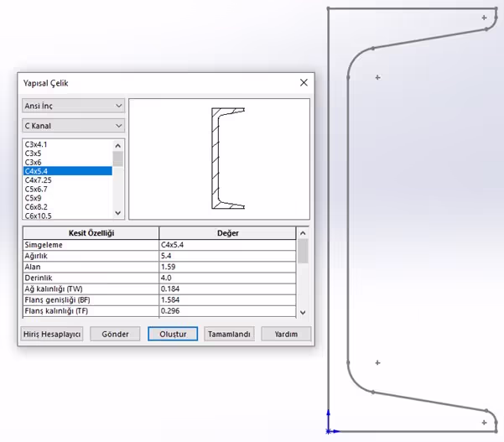The width and height of the screenshot is (504, 442).
Task: Click the Değer column header
Action: coord(227,233)
